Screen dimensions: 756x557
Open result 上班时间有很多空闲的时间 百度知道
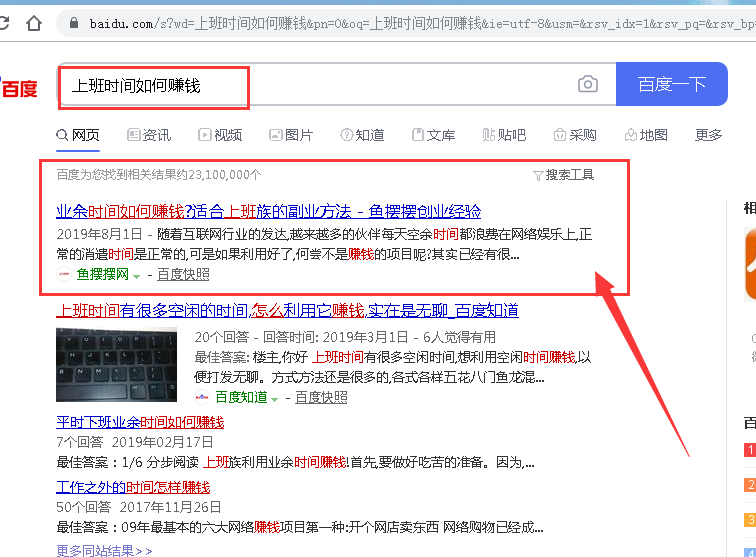click(x=287, y=311)
